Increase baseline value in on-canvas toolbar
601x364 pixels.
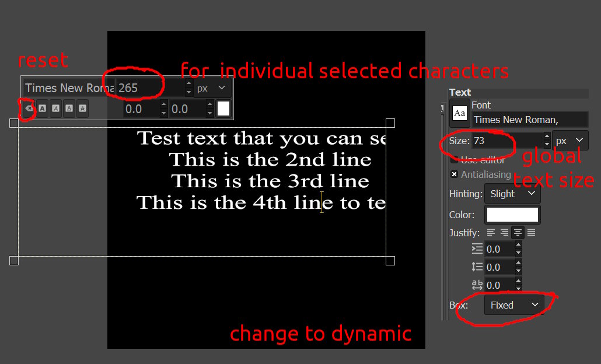[163, 104]
